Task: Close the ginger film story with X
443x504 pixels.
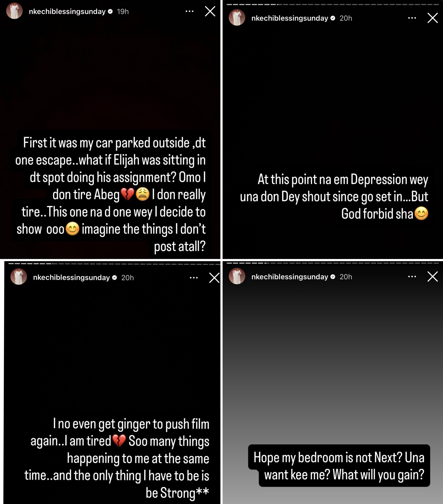Action: click(x=214, y=278)
